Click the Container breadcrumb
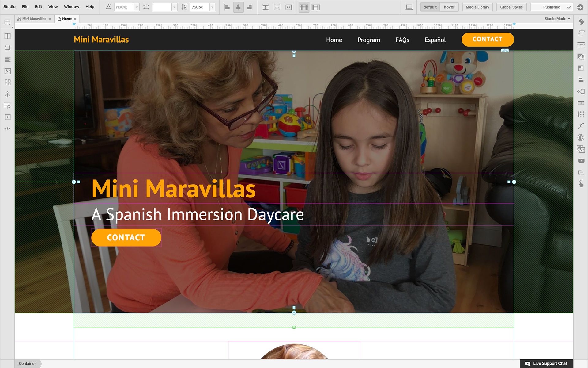 pos(27,364)
